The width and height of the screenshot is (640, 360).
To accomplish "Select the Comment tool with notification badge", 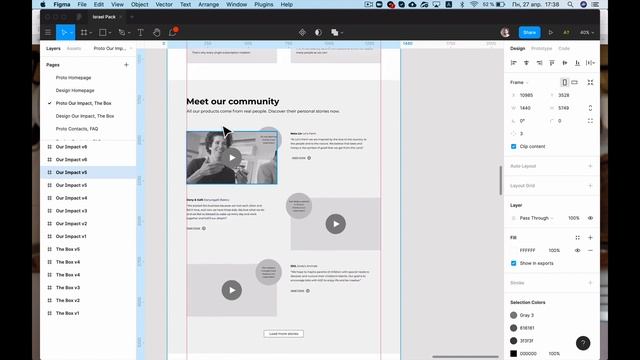I will tap(173, 32).
